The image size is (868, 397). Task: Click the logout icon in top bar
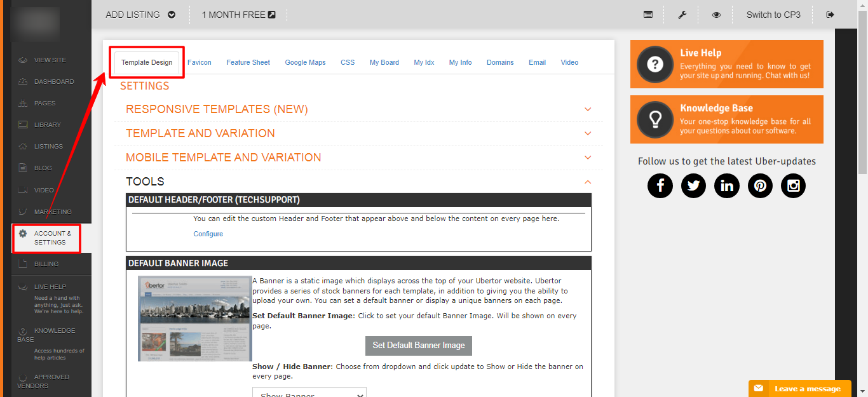[830, 15]
